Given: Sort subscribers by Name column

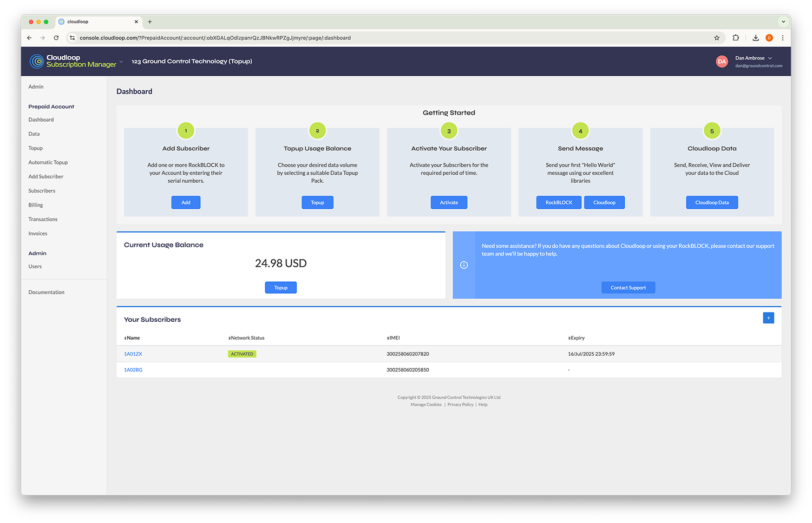Looking at the screenshot, I should tap(132, 338).
